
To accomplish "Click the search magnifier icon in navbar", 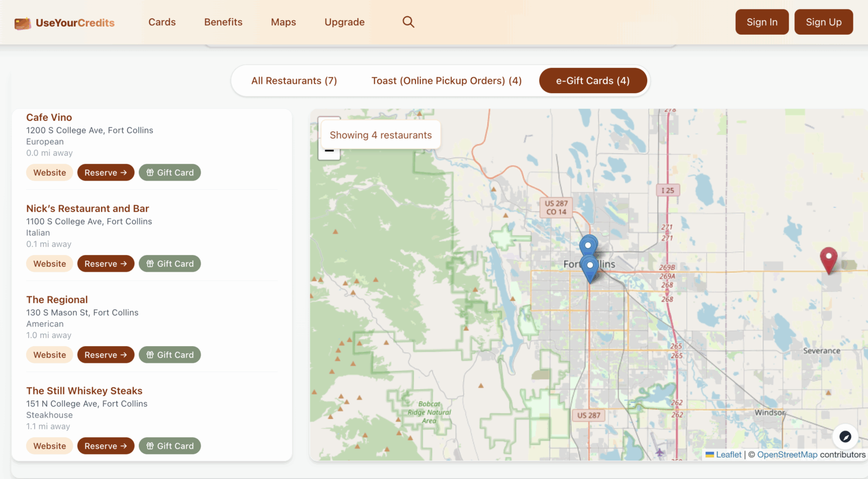I will coord(408,22).
